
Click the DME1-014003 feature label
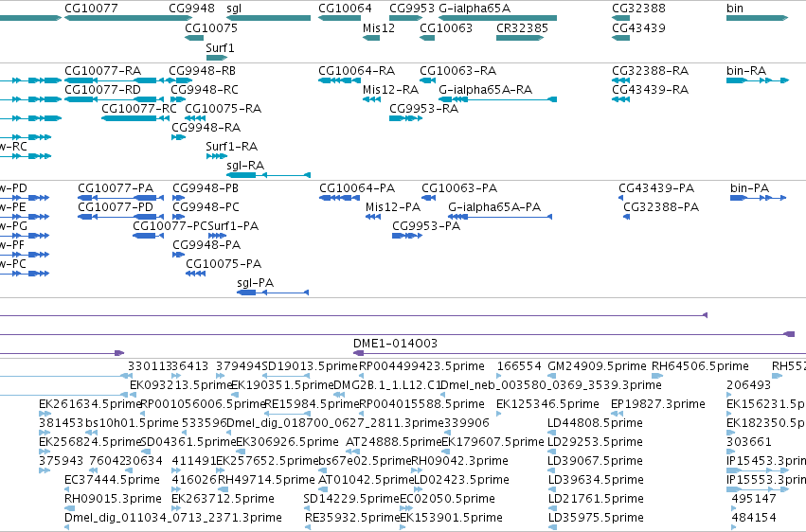point(395,343)
